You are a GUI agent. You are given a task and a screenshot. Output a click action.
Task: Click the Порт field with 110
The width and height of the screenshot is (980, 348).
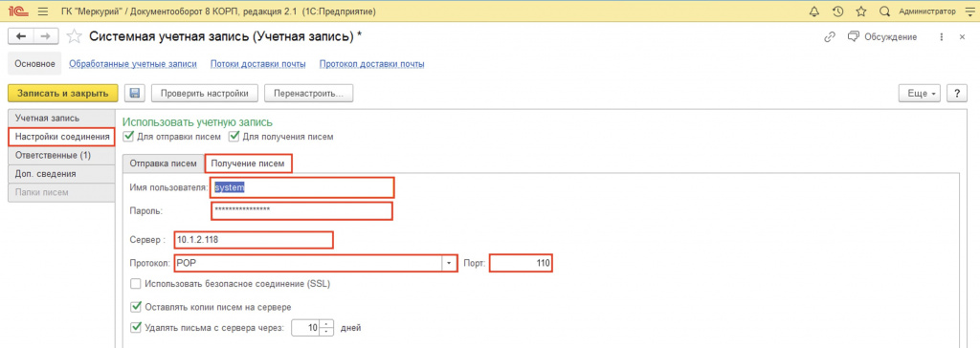pyautogui.click(x=522, y=264)
